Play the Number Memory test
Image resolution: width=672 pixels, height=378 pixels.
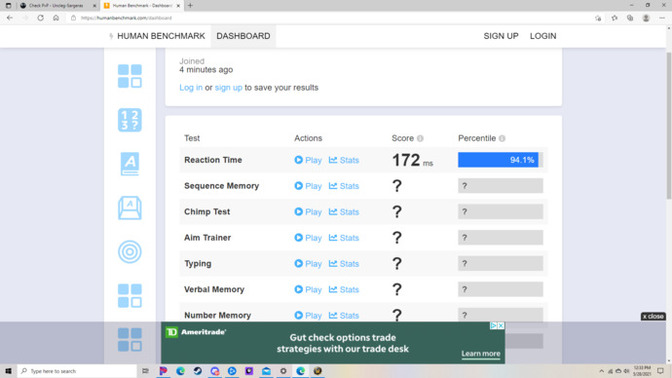click(x=308, y=315)
